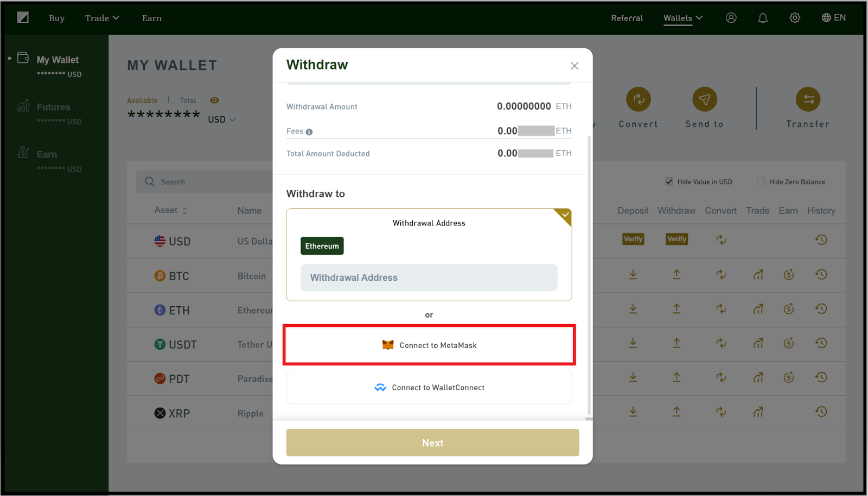Click the Transfer arrows icon
The height and width of the screenshot is (496, 868).
point(808,99)
